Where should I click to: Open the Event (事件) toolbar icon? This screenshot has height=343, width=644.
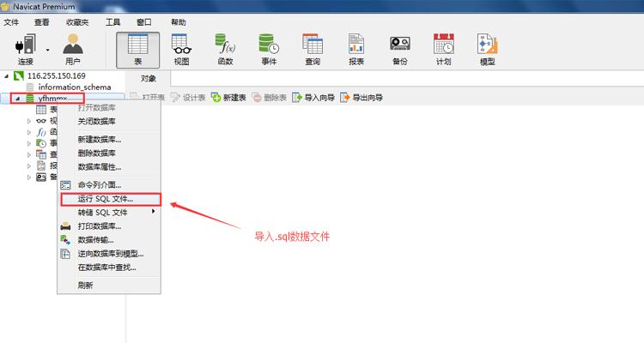269,48
